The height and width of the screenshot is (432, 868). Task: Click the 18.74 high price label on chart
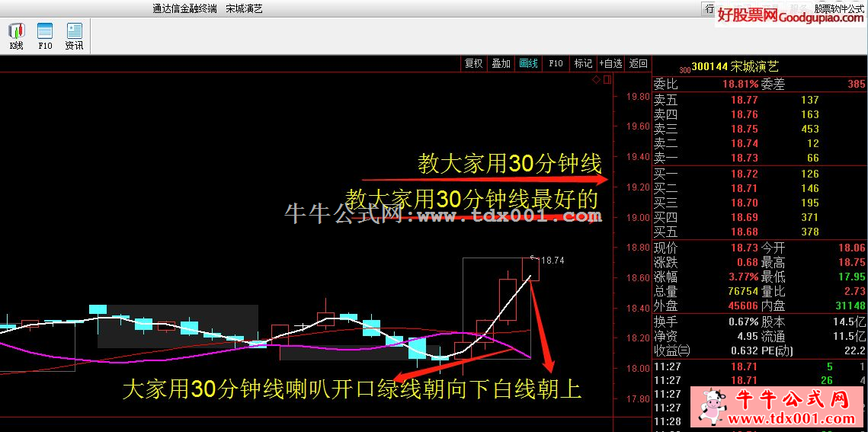553,260
